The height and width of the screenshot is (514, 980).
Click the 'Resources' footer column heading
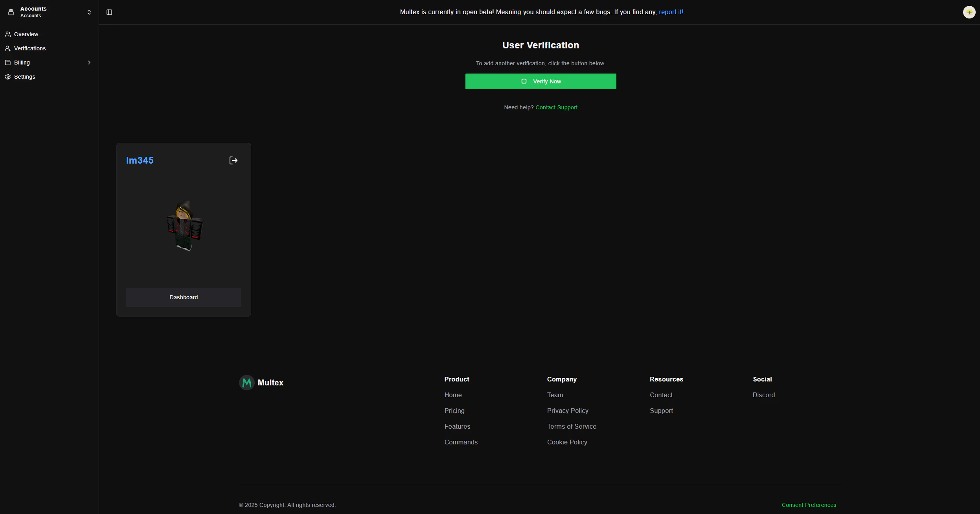pyautogui.click(x=666, y=379)
